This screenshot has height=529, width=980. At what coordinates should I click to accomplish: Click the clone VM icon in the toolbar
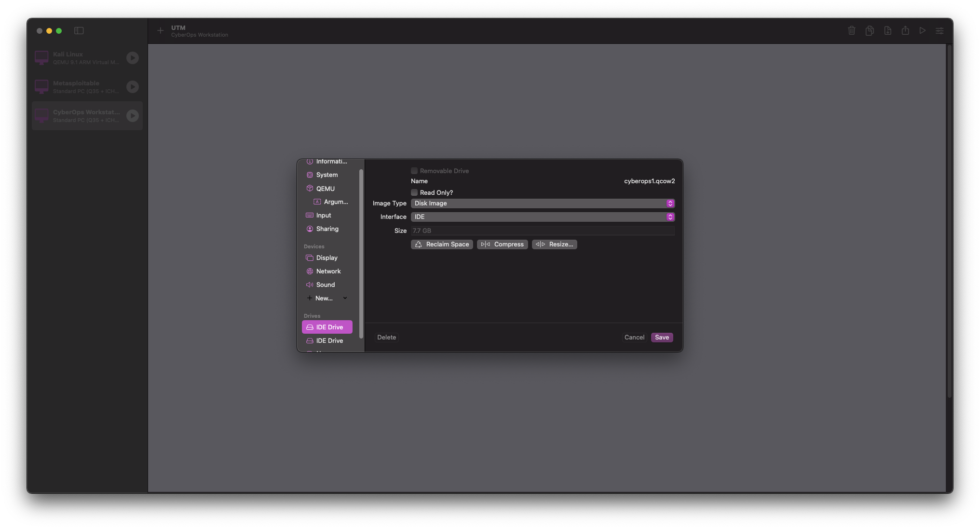pyautogui.click(x=870, y=30)
